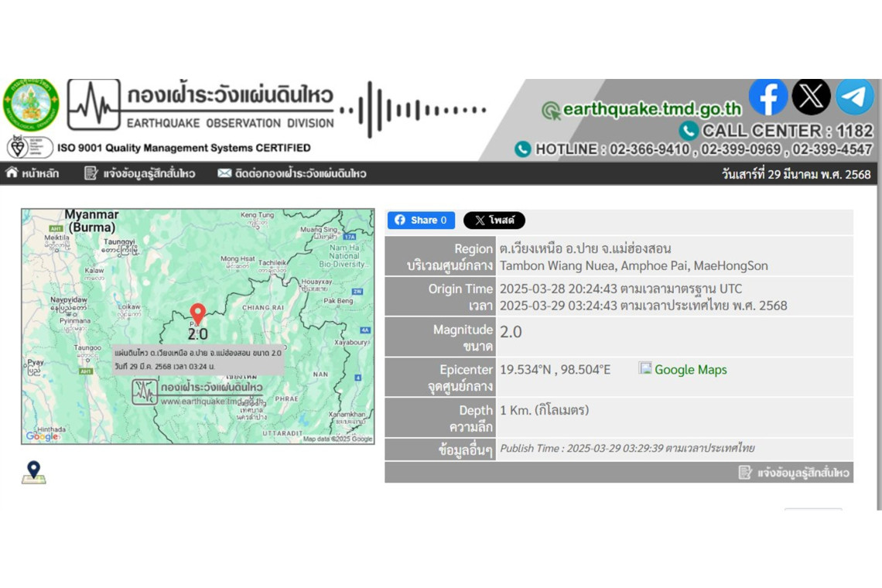Viewport: 882px width, 588px height.
Task: Open the Facebook page icon
Action: click(x=767, y=97)
